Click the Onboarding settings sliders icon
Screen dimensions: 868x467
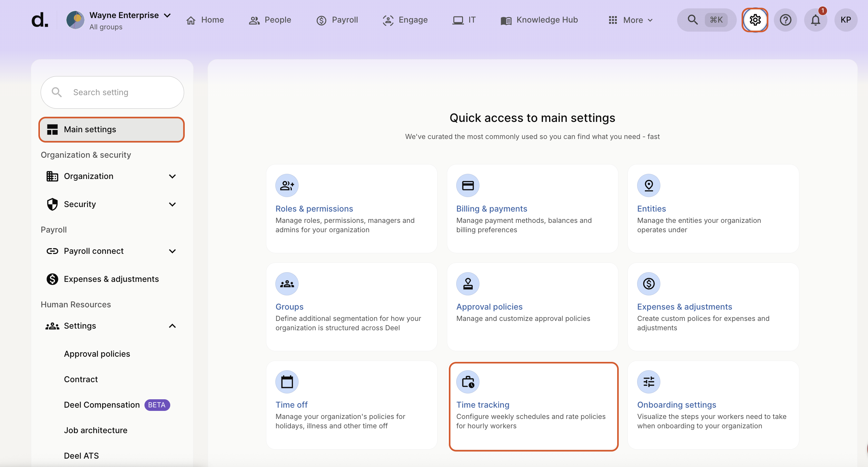click(x=648, y=382)
